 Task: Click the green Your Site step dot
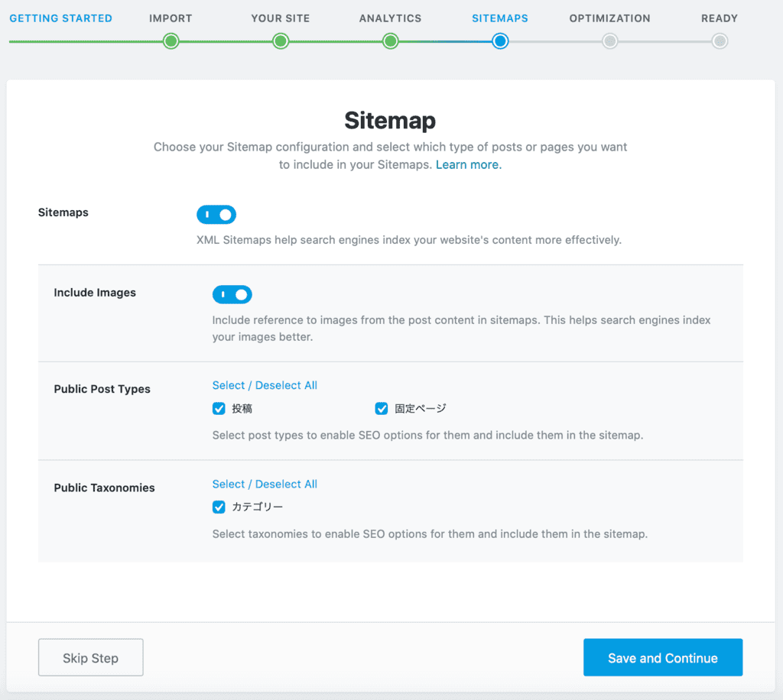tap(281, 41)
